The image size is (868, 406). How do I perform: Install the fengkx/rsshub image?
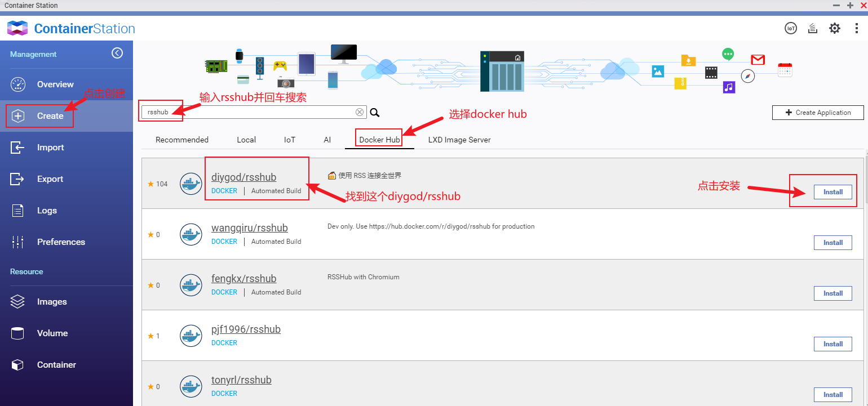833,293
